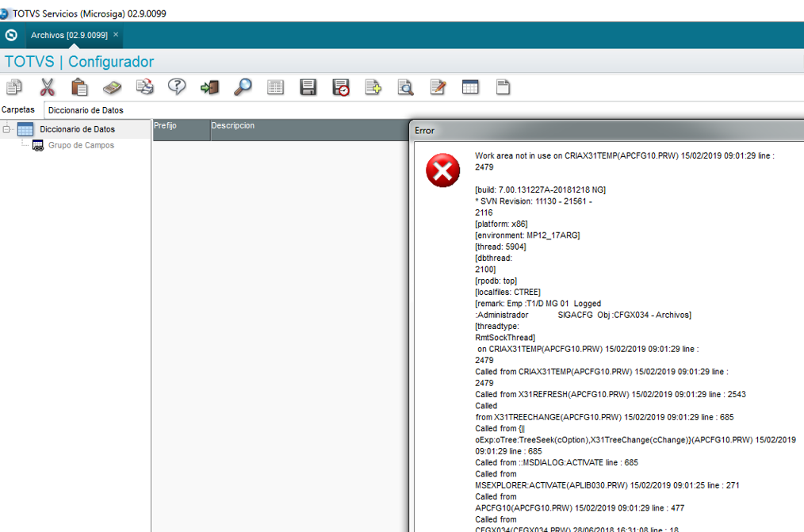
Task: Click the '[thread: 5904]' line
Action: 500,247
